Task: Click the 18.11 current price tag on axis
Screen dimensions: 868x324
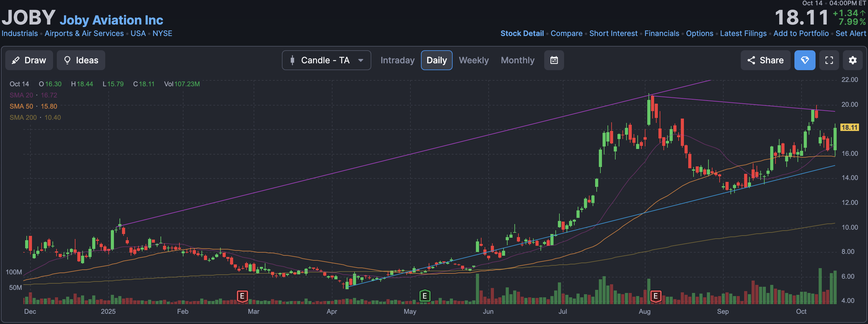Action: point(849,127)
